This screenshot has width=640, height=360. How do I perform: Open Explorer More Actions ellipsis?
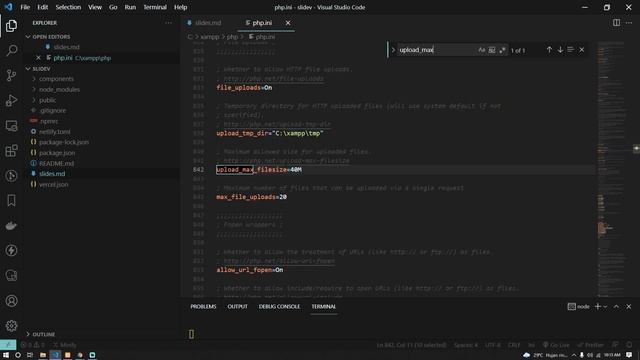click(169, 23)
